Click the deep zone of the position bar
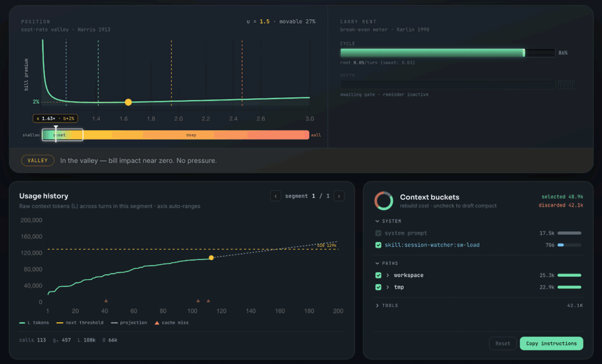The image size is (602, 364). tap(191, 135)
